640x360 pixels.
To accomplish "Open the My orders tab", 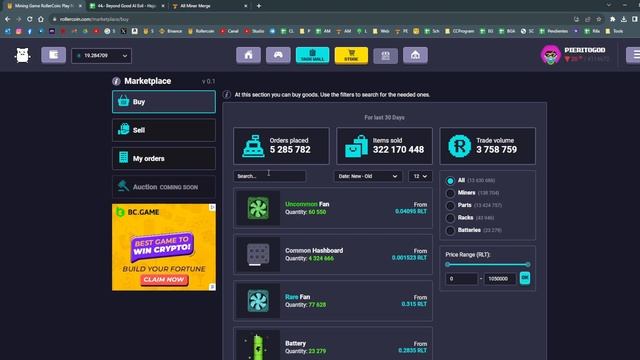I will 164,158.
